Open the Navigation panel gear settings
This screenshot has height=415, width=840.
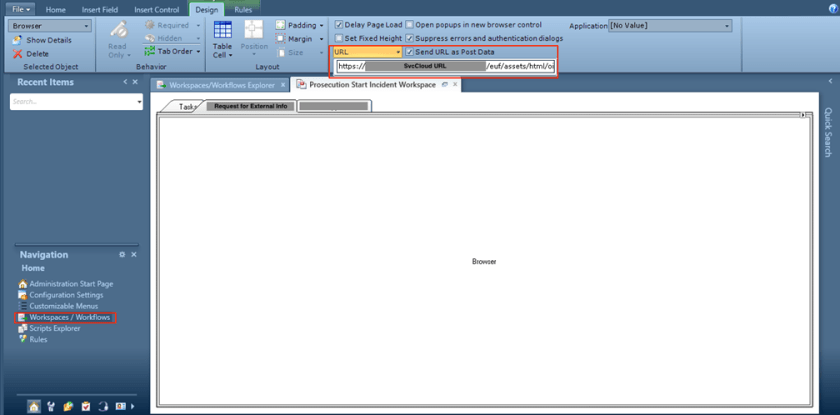(x=122, y=255)
